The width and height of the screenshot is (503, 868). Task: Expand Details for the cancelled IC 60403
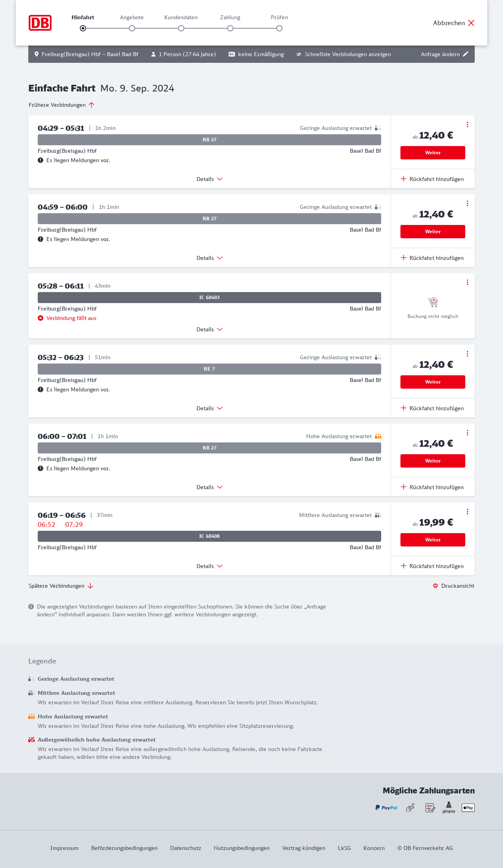tap(209, 329)
